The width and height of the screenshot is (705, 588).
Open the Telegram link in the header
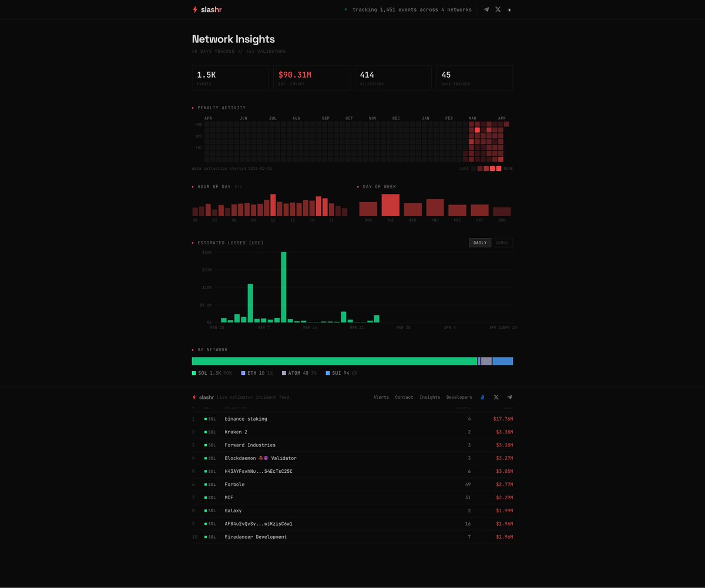[x=486, y=9]
